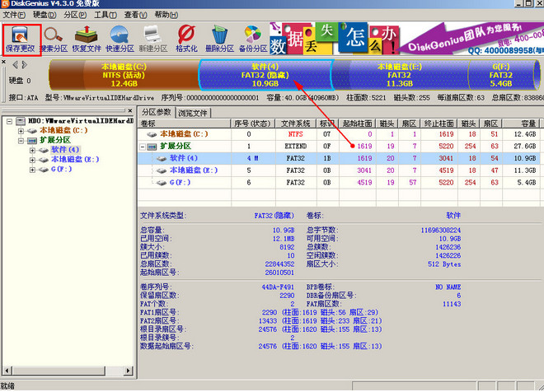Open the 帮助(H) menu
The width and height of the screenshot is (544, 392).
(x=166, y=15)
